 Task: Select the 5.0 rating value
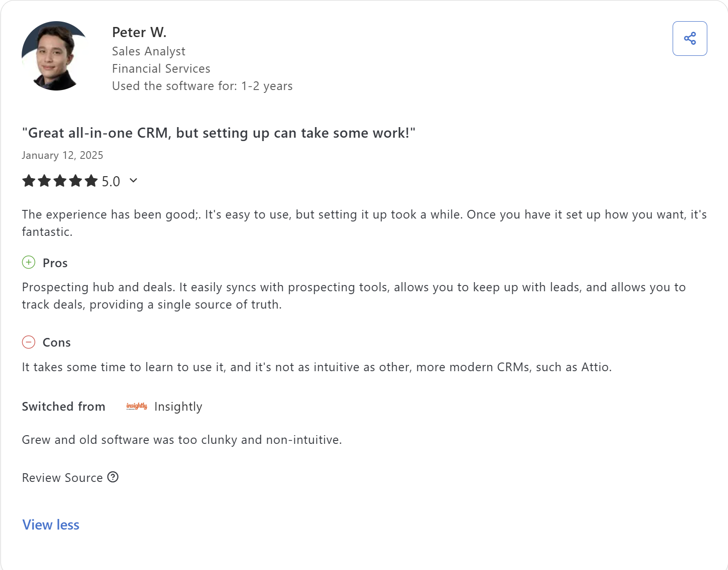[110, 181]
